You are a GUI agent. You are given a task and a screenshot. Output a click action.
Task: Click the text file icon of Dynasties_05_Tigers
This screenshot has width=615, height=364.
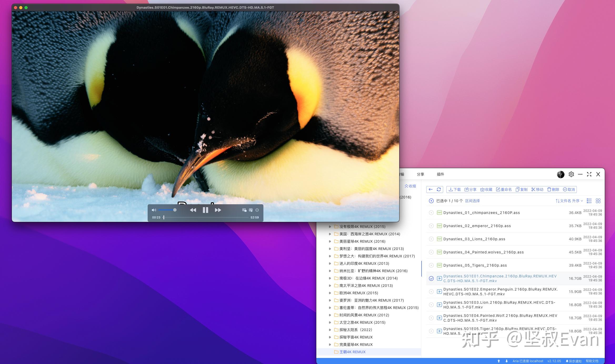[x=439, y=265]
